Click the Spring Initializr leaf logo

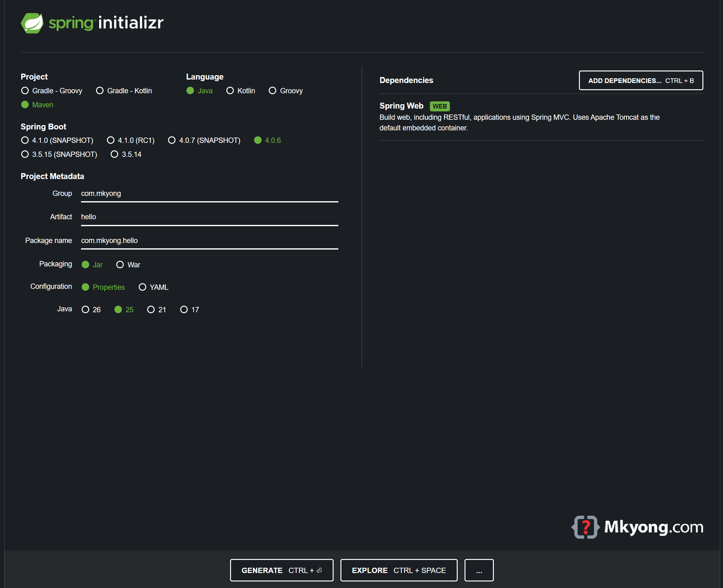[x=32, y=23]
